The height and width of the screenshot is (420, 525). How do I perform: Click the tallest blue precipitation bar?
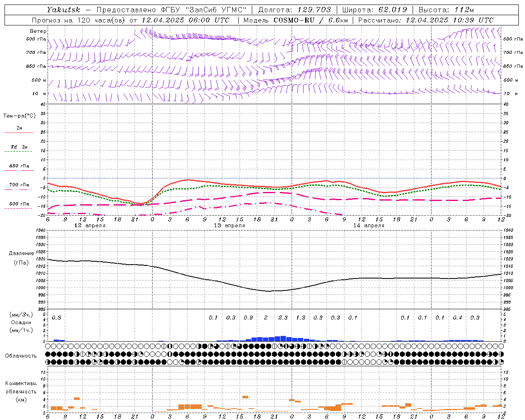pyautogui.click(x=283, y=339)
